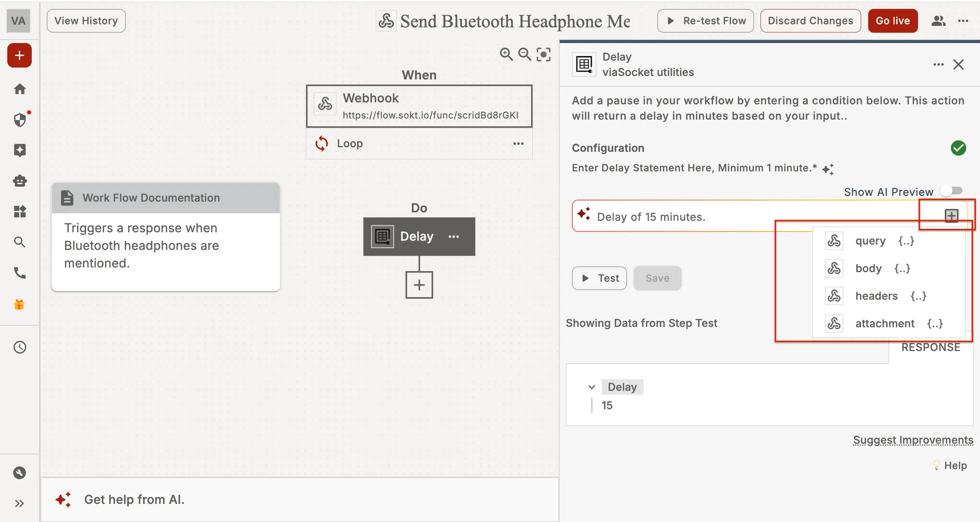Image resolution: width=980 pixels, height=522 pixels.
Task: Open the sidebar wrench-like round icon
Action: 19,473
